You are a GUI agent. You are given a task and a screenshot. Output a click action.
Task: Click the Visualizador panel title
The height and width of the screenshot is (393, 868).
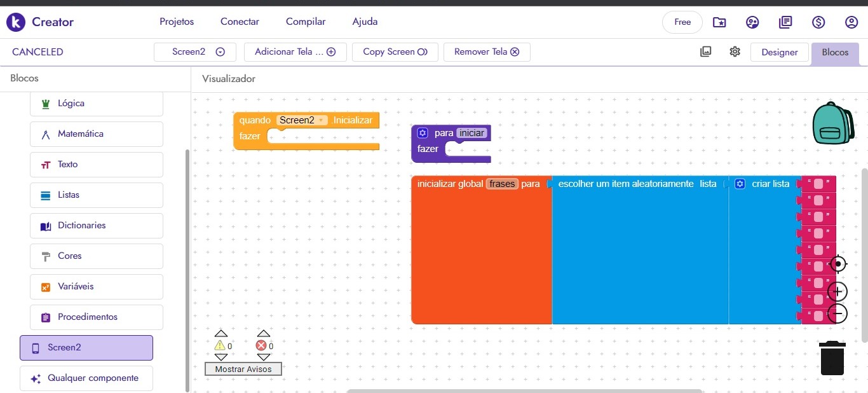pyautogui.click(x=229, y=79)
